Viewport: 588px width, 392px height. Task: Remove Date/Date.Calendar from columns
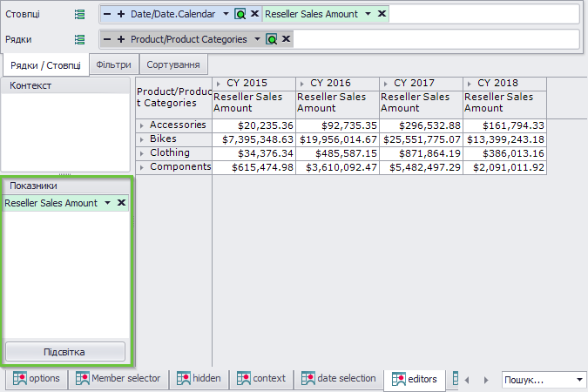pyautogui.click(x=254, y=14)
